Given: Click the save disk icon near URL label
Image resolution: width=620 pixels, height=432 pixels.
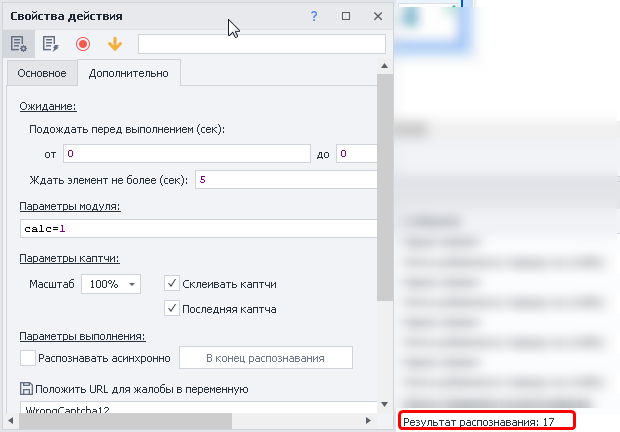Looking at the screenshot, I should [26, 389].
